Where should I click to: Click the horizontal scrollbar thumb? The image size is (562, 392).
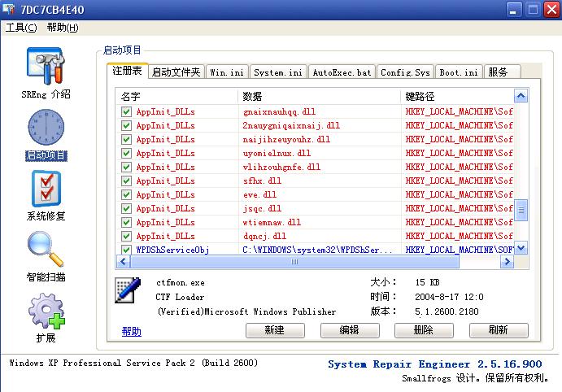[x=294, y=262]
